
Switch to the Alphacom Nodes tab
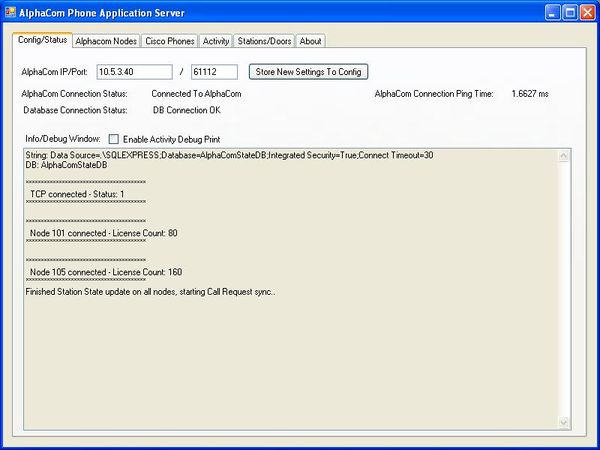(x=106, y=41)
